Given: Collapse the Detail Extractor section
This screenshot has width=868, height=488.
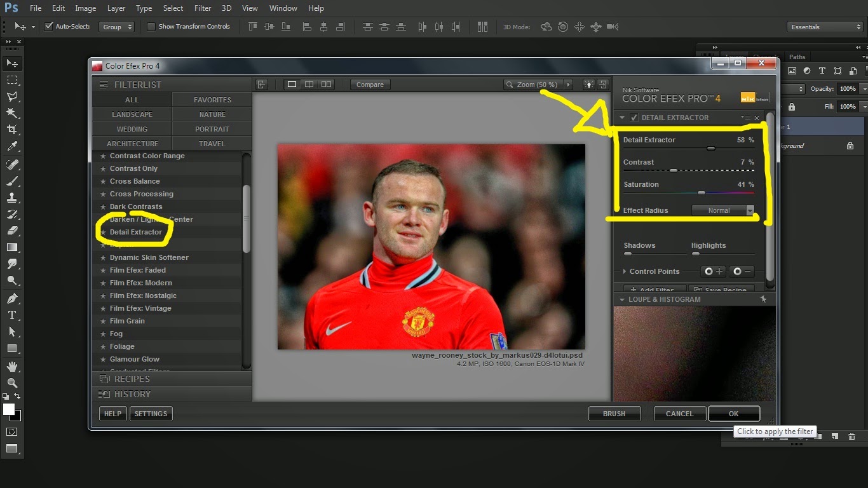Looking at the screenshot, I should click(x=622, y=118).
